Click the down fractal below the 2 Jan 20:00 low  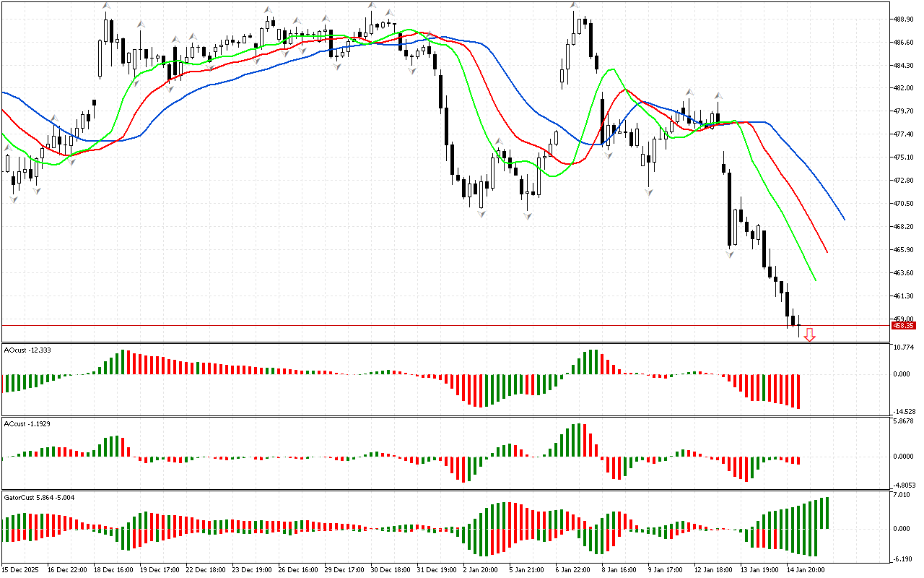[x=481, y=213]
